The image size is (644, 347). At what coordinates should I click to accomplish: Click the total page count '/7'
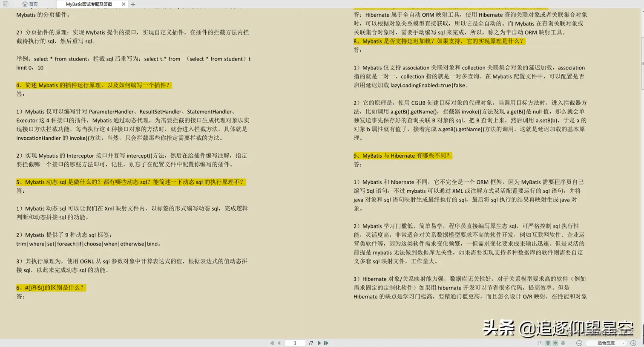click(x=311, y=343)
